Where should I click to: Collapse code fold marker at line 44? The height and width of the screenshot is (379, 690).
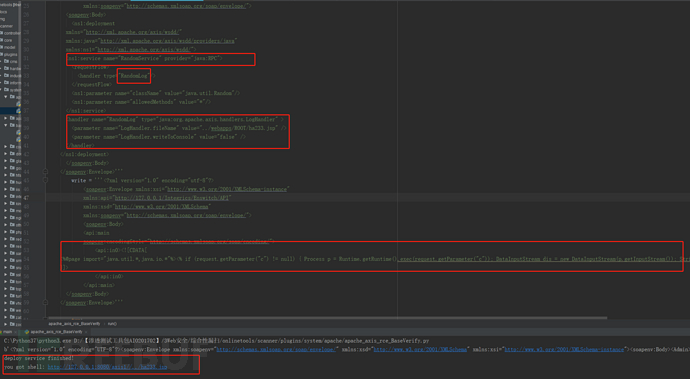45,172
